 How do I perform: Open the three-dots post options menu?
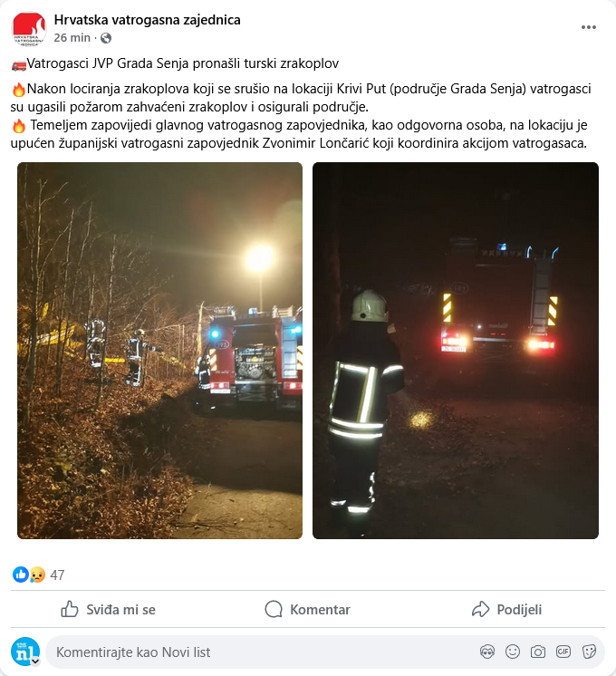589,27
